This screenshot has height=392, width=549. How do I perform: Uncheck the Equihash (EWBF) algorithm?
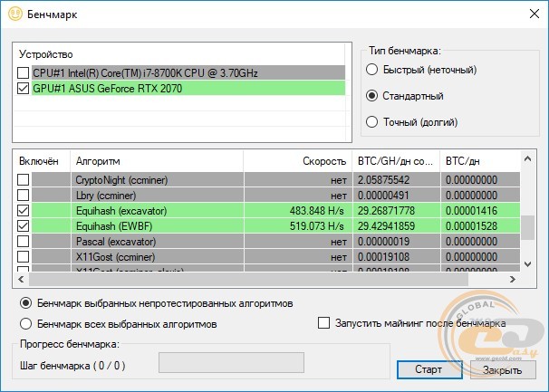click(24, 225)
